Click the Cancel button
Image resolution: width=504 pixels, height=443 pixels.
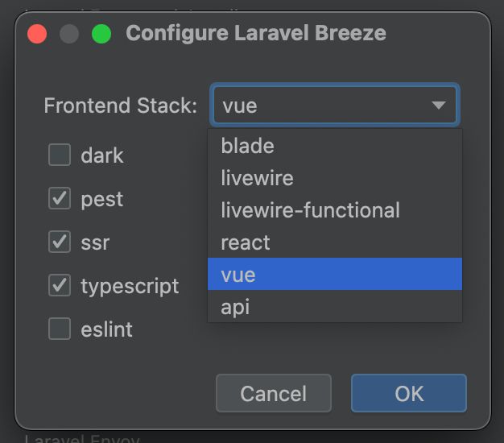[x=274, y=393]
